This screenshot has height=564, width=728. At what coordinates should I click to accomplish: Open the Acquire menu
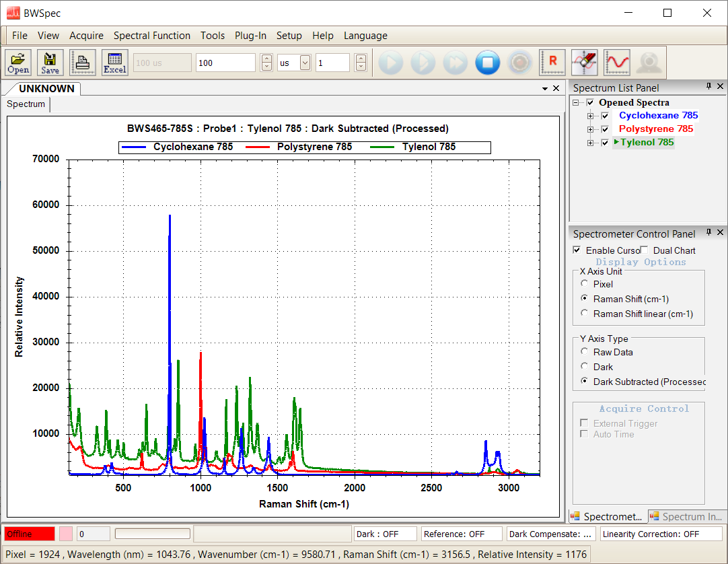pos(86,36)
